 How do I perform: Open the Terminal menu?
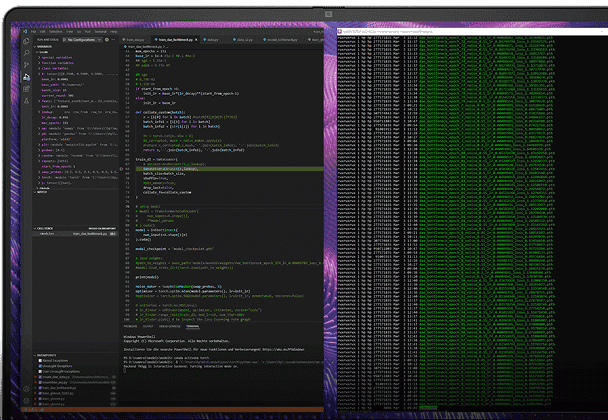pos(100,31)
